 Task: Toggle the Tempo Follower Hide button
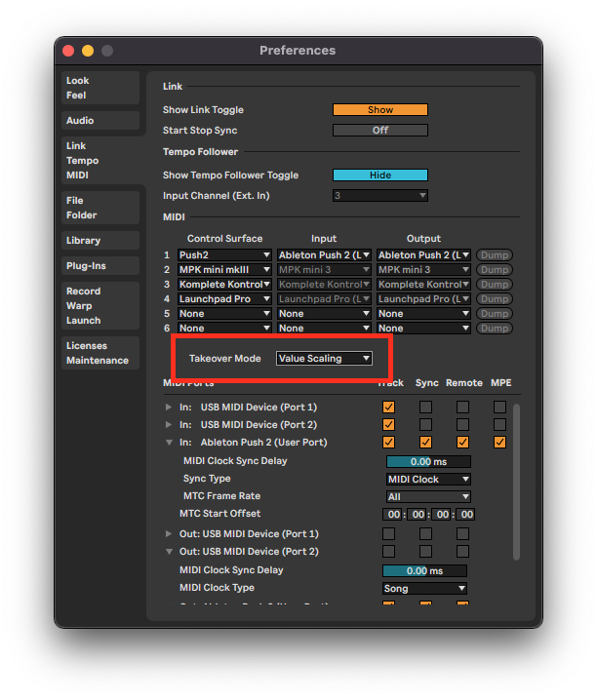379,175
